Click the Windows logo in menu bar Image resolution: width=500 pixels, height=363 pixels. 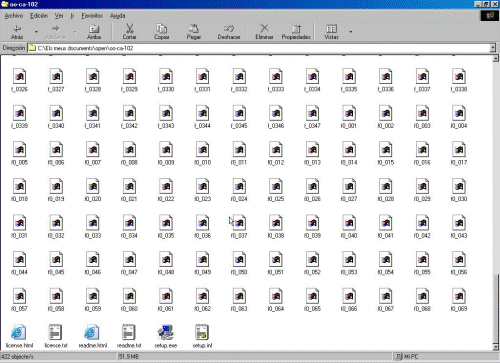click(490, 16)
